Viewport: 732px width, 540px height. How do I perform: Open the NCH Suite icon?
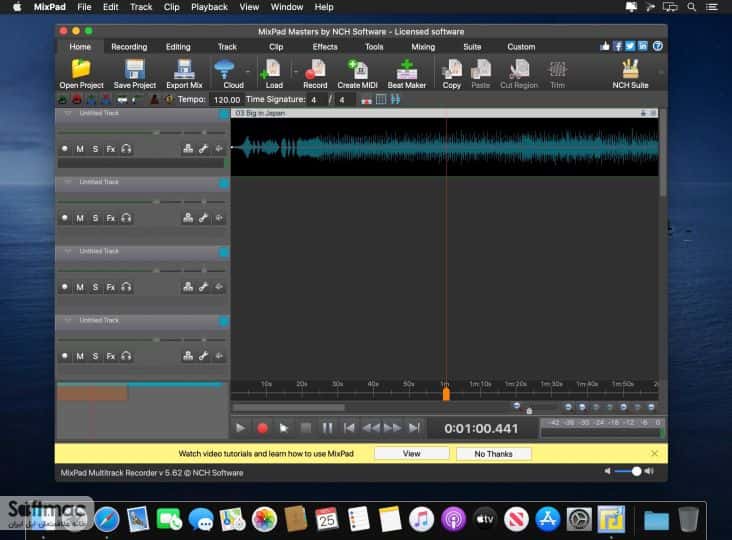coord(630,69)
